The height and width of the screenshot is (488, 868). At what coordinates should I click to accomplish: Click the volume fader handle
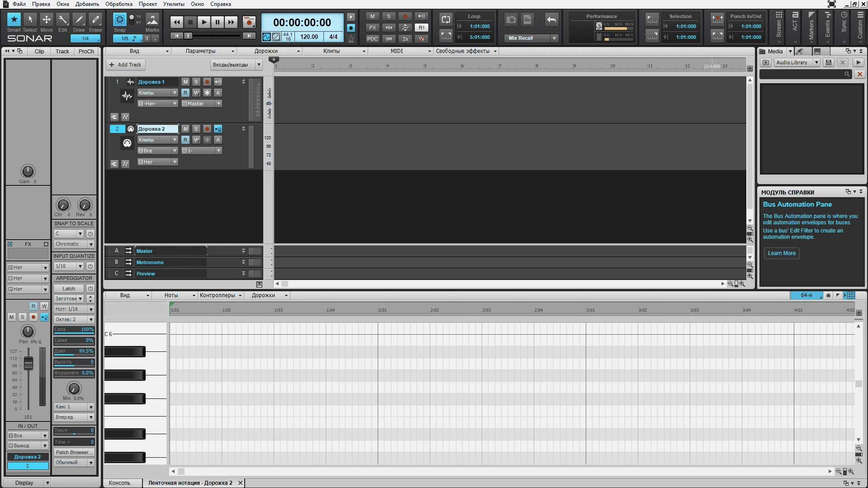pyautogui.click(x=28, y=363)
